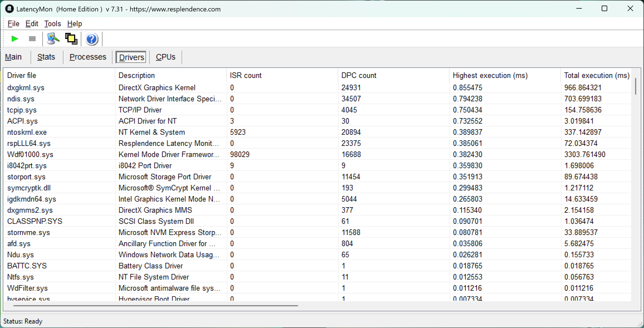Open help via blue question mark icon
The height and width of the screenshot is (328, 644).
click(x=92, y=39)
